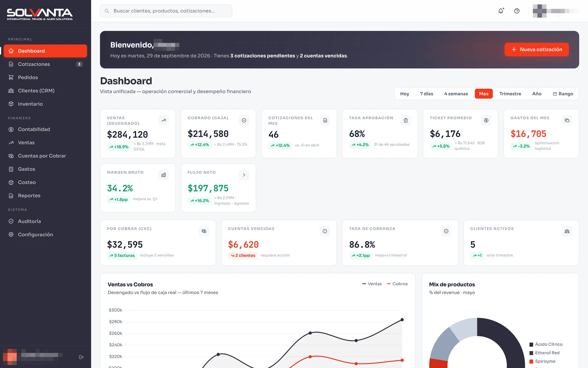The width and height of the screenshot is (588, 368).
Task: Click the last Ventas data point on chart
Action: pyautogui.click(x=402, y=320)
